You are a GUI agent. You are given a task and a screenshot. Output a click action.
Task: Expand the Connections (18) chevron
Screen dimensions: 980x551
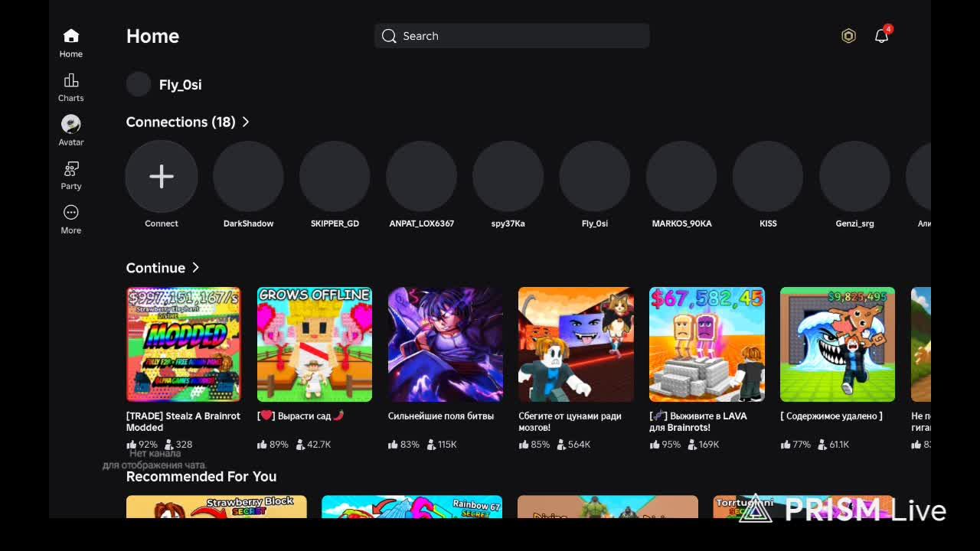click(246, 122)
